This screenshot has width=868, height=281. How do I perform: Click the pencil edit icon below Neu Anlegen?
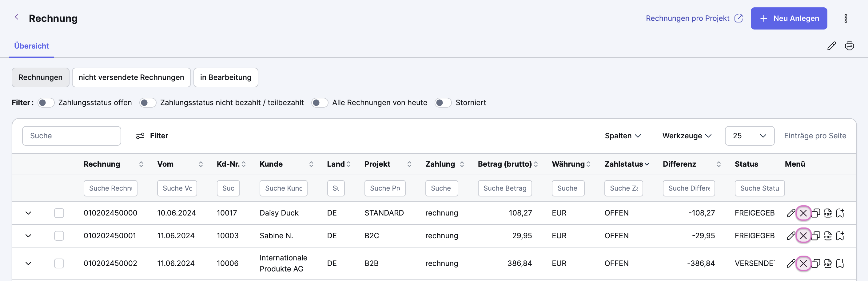pos(831,46)
